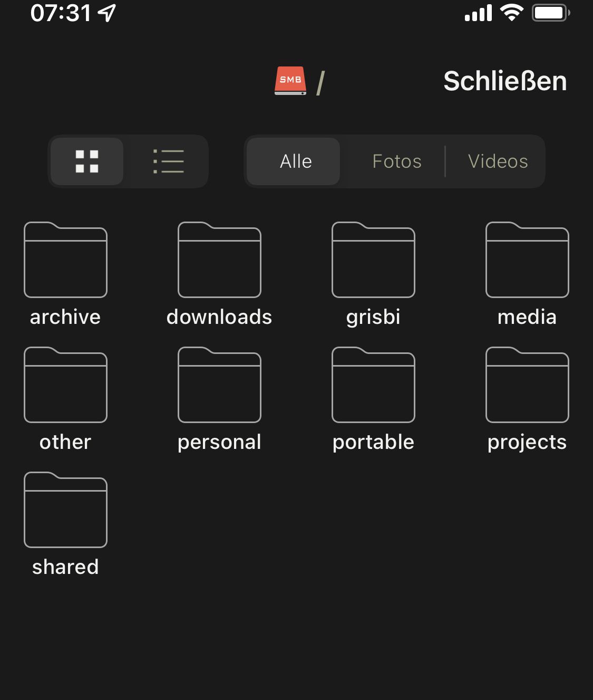Open the media folder icon

(527, 260)
